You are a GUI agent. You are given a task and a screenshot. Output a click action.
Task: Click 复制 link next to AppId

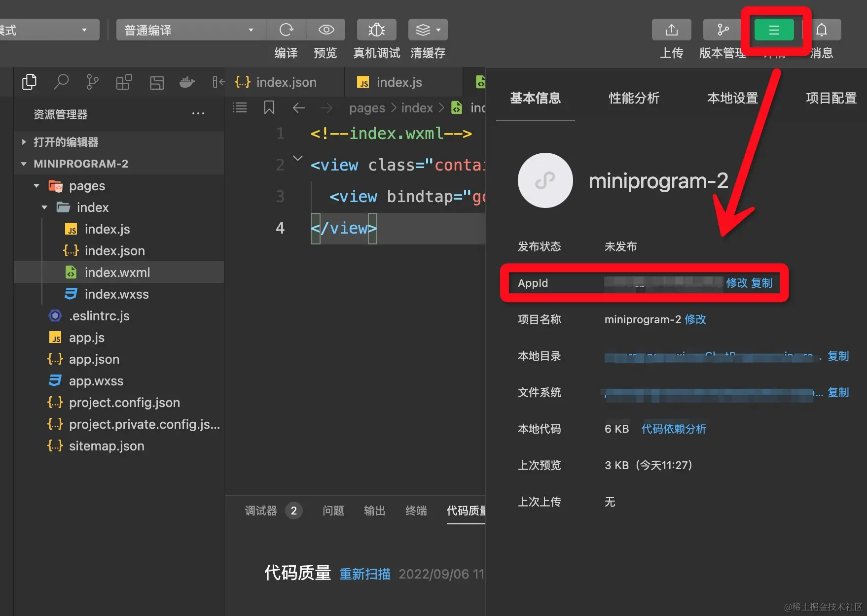(x=762, y=283)
